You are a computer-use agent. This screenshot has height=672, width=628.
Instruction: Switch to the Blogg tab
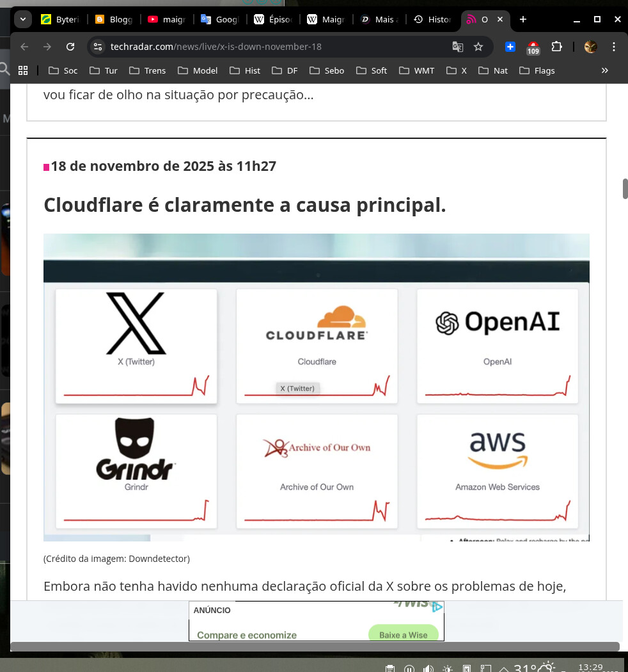pyautogui.click(x=114, y=19)
